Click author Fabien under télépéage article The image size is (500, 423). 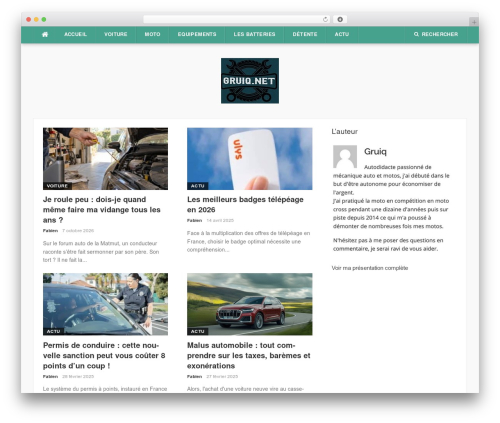tap(194, 220)
